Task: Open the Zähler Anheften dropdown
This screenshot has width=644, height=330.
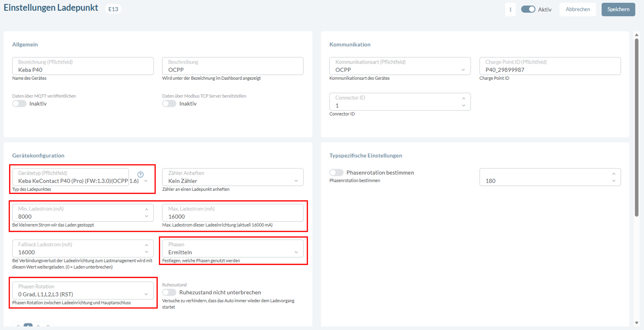Action: tap(233, 177)
